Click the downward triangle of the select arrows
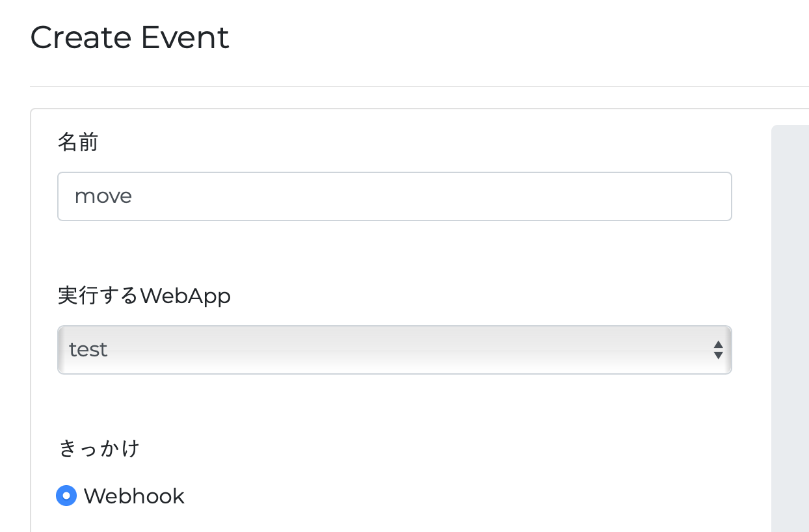Image resolution: width=809 pixels, height=532 pixels. click(718, 355)
